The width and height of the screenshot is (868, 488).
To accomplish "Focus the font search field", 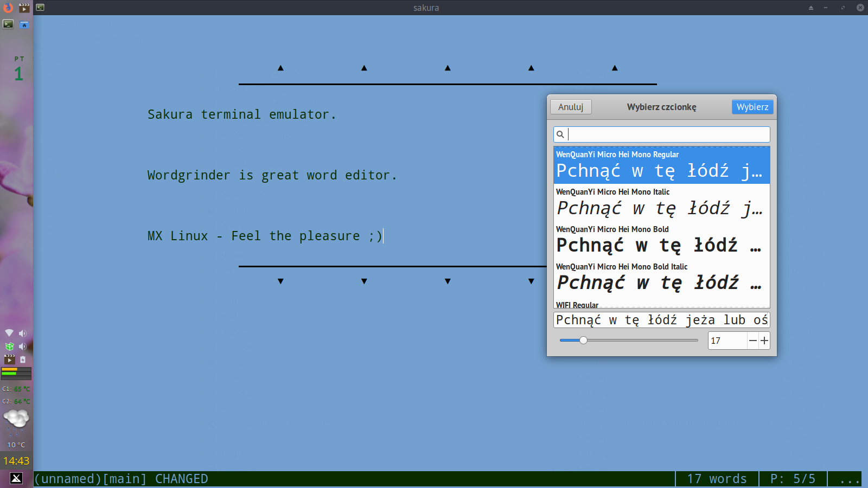I will coord(662,134).
